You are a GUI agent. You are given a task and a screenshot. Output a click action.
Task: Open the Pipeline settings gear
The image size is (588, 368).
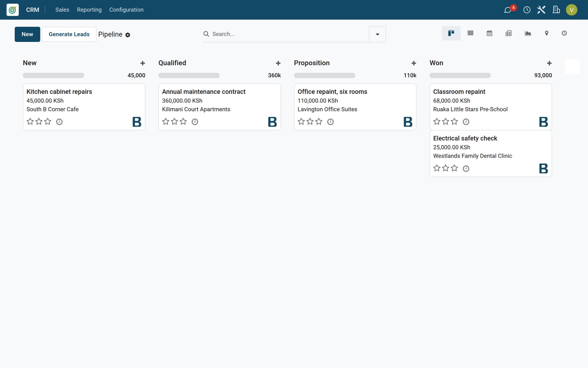click(x=128, y=35)
